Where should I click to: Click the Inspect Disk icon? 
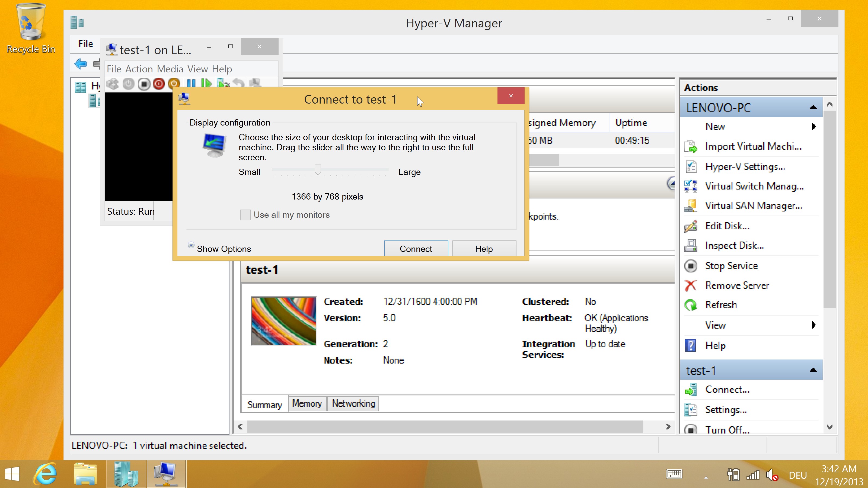click(691, 246)
